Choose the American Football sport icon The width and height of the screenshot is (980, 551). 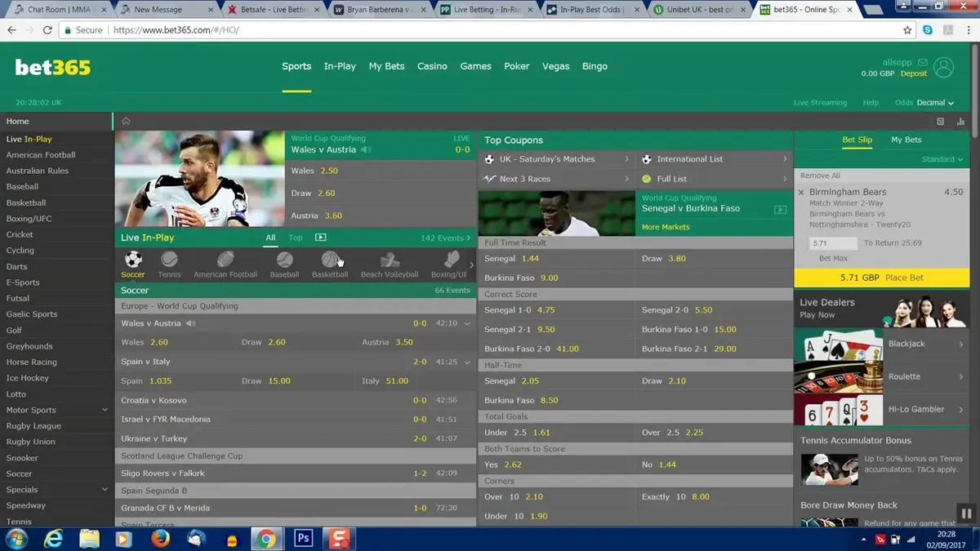click(x=225, y=260)
